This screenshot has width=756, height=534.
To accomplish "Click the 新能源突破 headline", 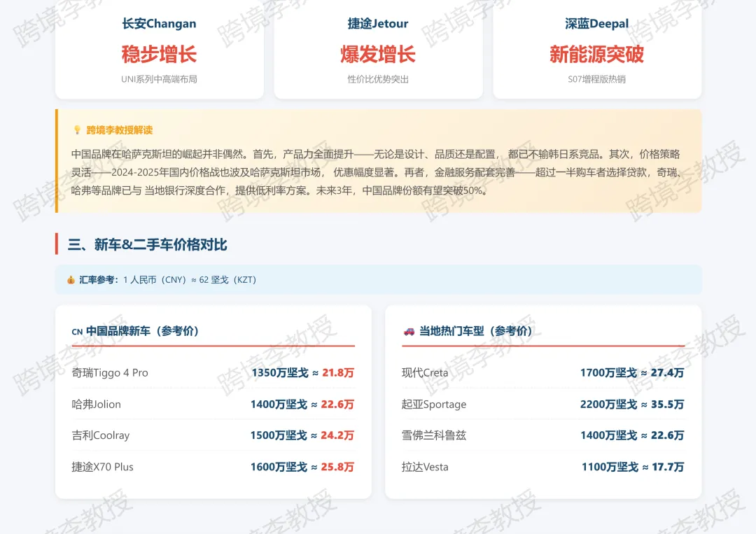I will coord(597,54).
